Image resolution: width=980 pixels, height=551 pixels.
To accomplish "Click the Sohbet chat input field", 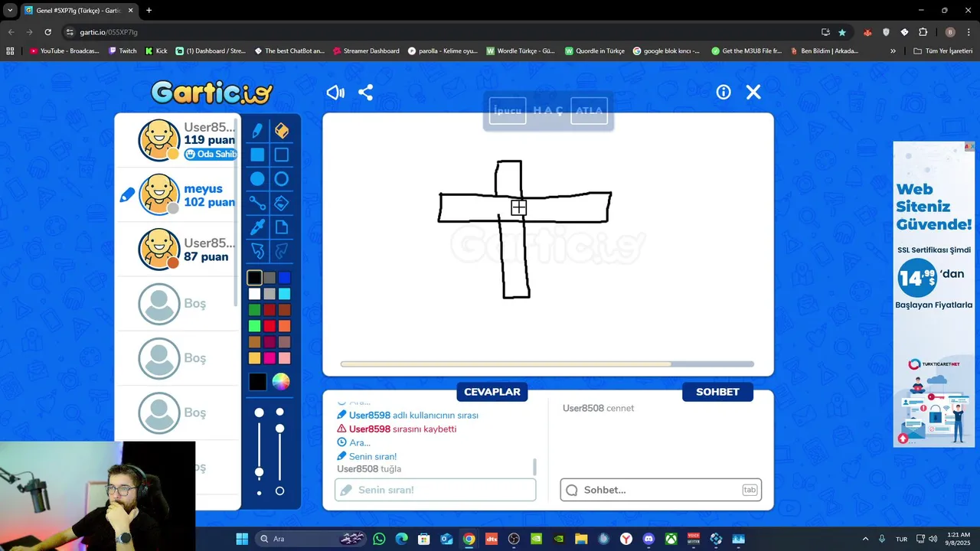I will coord(661,490).
